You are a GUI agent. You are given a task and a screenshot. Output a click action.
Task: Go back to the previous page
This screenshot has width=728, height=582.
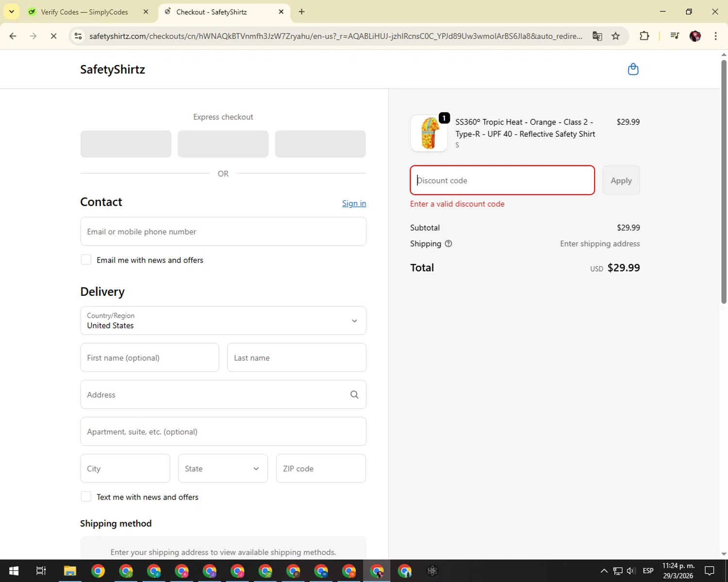tap(13, 36)
